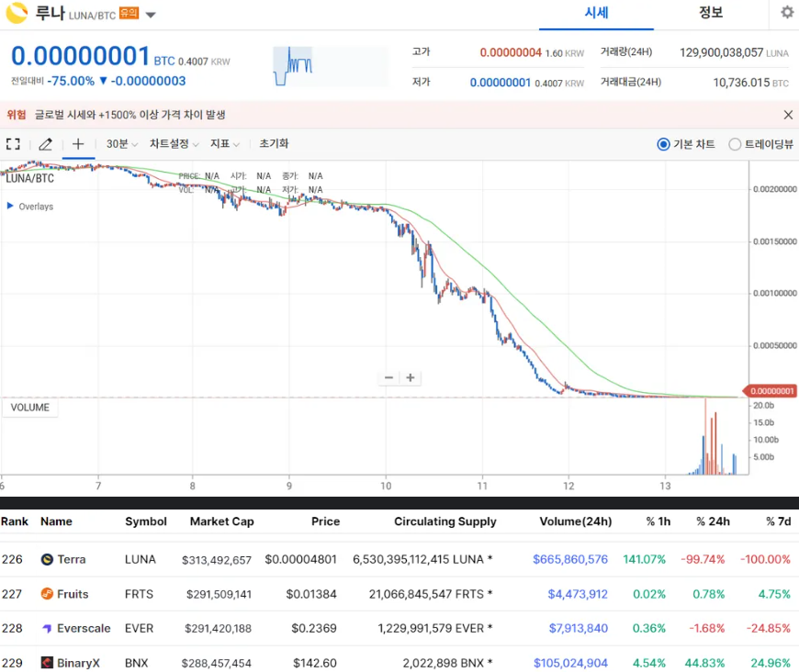Sort table by Name column
This screenshot has width=799, height=672.
[56, 521]
